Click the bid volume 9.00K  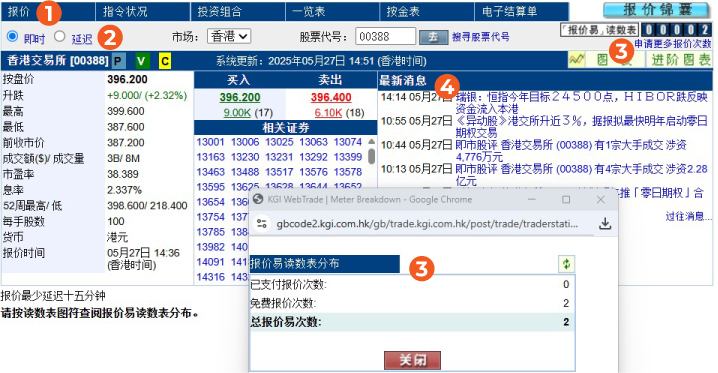[x=237, y=113]
